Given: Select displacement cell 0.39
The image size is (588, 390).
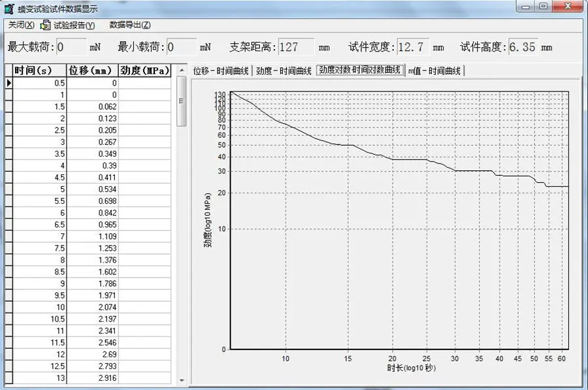Looking at the screenshot, I should coord(92,166).
